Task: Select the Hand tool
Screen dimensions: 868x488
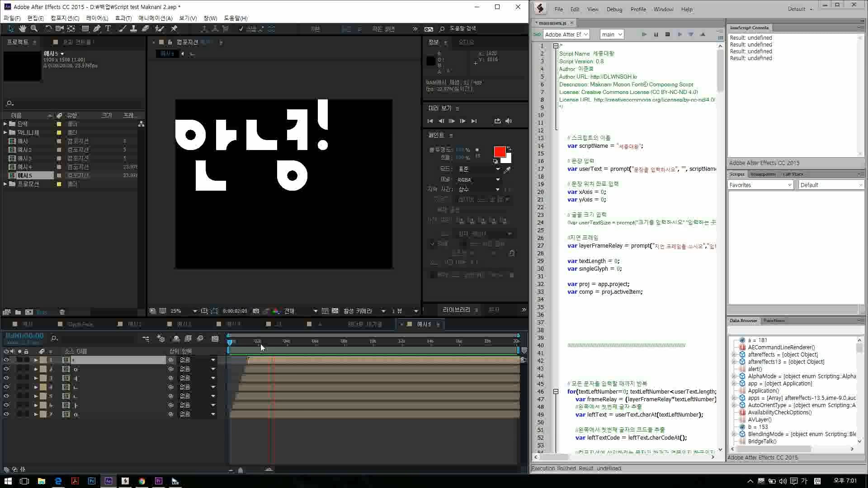Action: [22, 28]
